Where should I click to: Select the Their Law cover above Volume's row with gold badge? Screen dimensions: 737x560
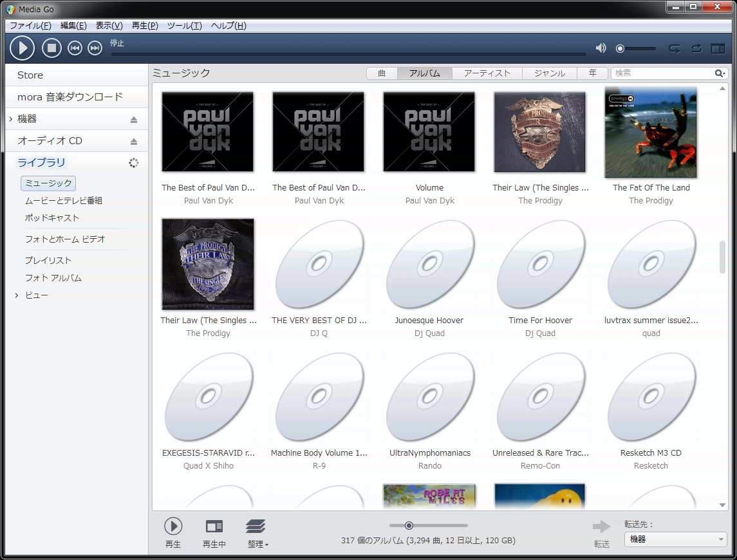(539, 132)
